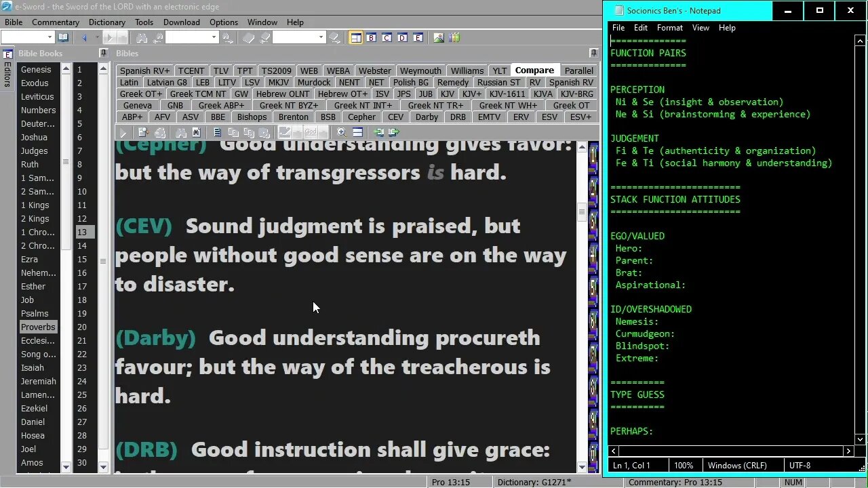Open the Bible lookup book icon
This screenshot has height=488, width=868.
[x=63, y=37]
